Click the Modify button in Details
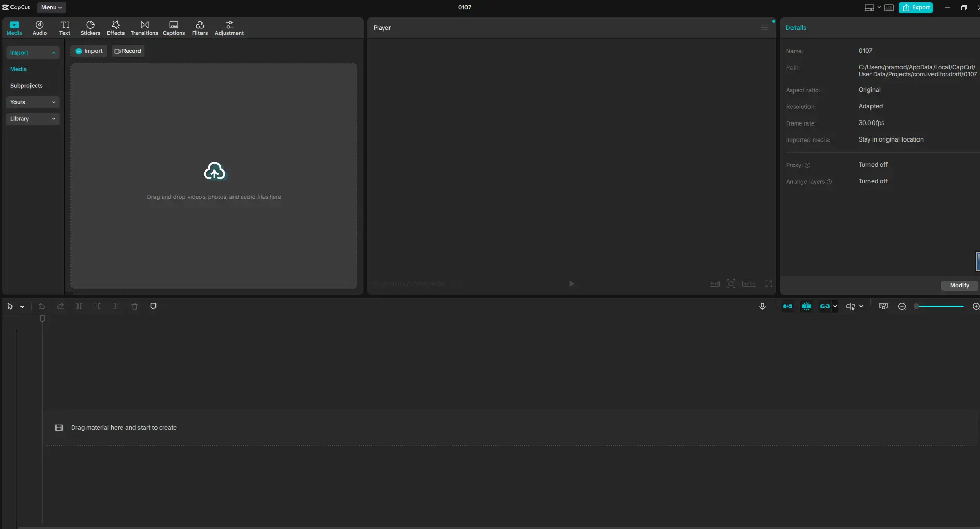Screen dimensions: 980x529 [x=959, y=285]
